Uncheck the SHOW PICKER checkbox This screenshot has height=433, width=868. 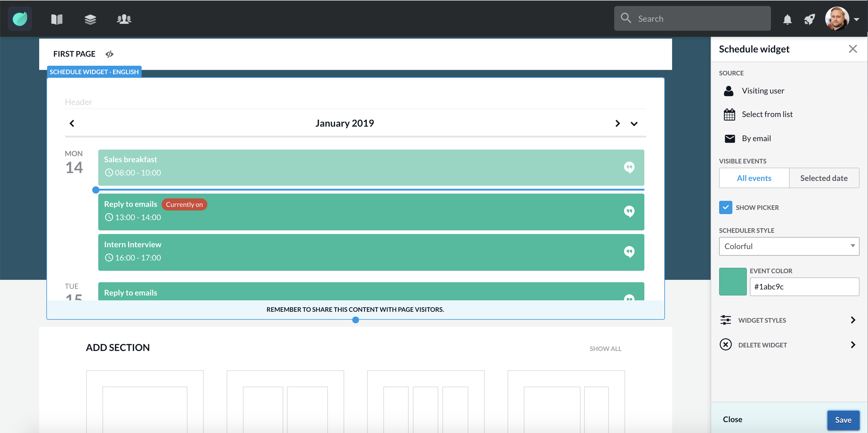click(x=725, y=207)
